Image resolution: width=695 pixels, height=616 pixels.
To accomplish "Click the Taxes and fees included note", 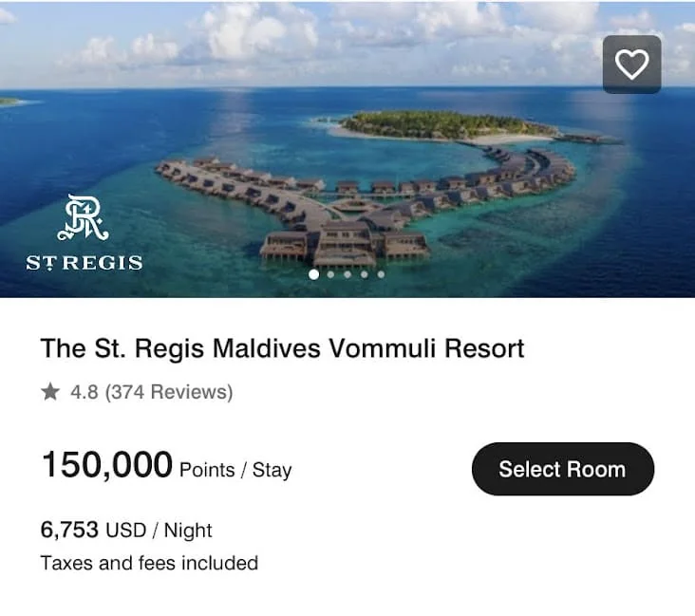I will coord(149,563).
